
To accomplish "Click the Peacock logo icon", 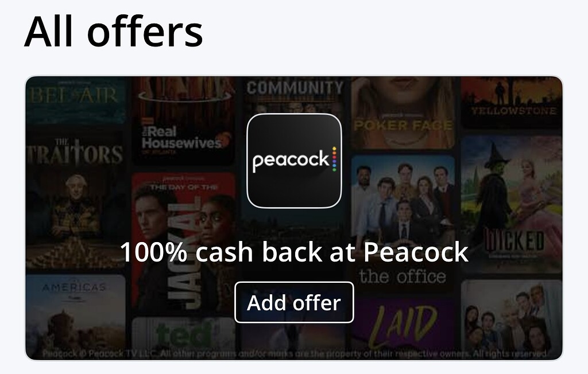I will (x=294, y=161).
